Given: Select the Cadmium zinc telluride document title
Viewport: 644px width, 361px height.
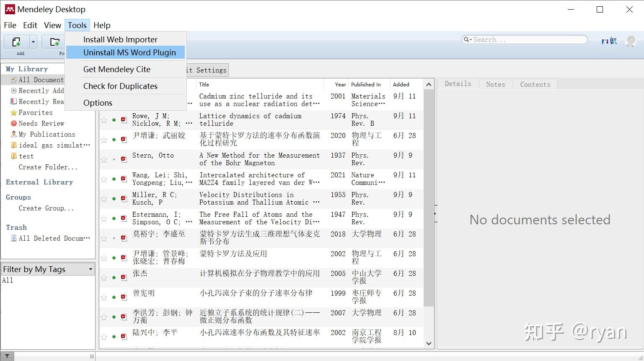Looking at the screenshot, I should pos(259,100).
